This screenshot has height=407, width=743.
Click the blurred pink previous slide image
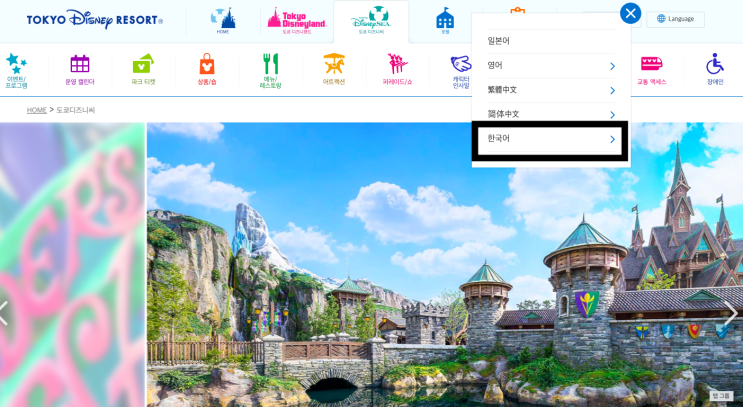(x=72, y=264)
